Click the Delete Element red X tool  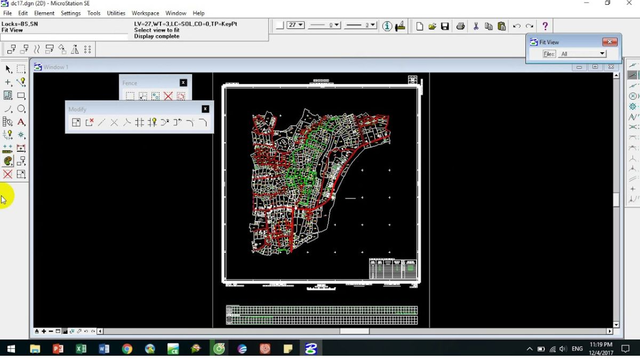8,174
